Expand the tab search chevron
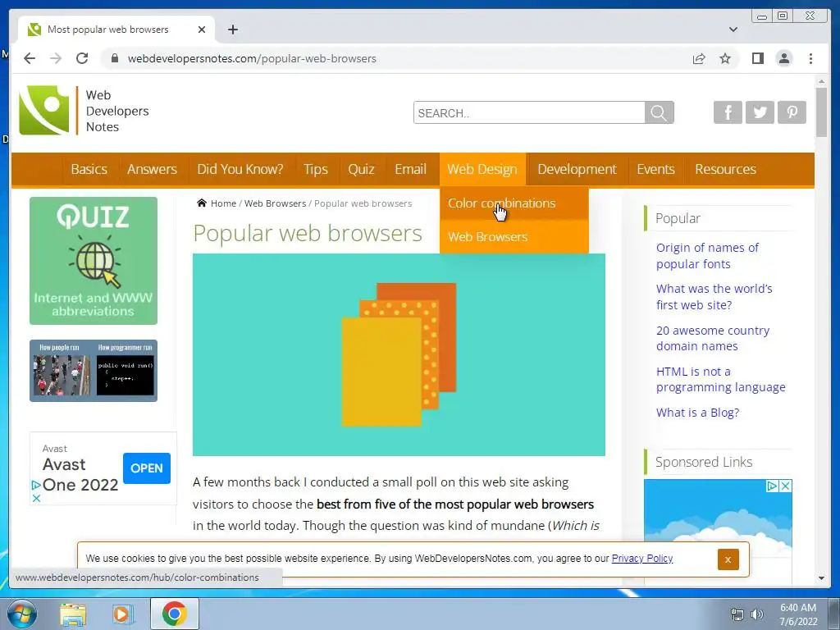840x630 pixels. pos(733,30)
